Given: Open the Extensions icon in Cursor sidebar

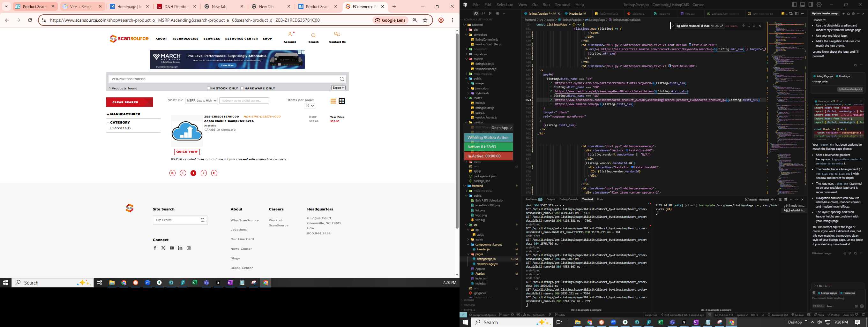Looking at the screenshot, I should tap(498, 13).
